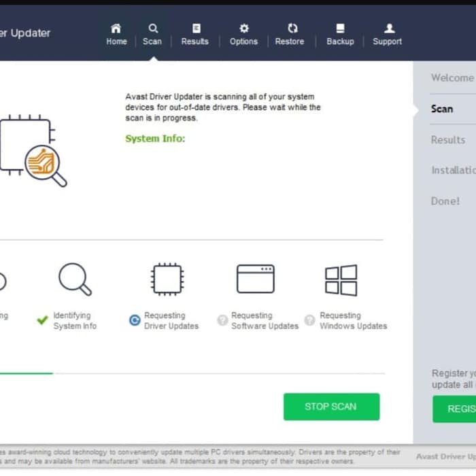Image resolution: width=476 pixels, height=476 pixels.
Task: Open the Restore tab label
Action: [x=290, y=41]
